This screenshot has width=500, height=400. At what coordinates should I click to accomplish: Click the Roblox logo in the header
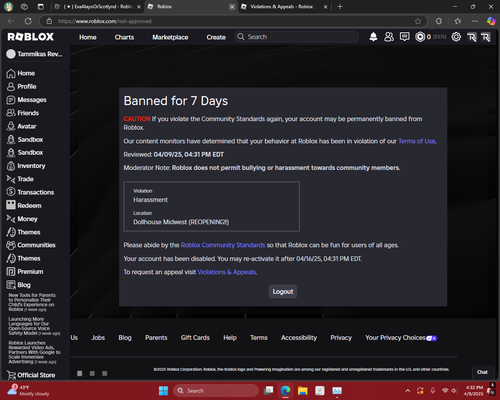(x=30, y=37)
